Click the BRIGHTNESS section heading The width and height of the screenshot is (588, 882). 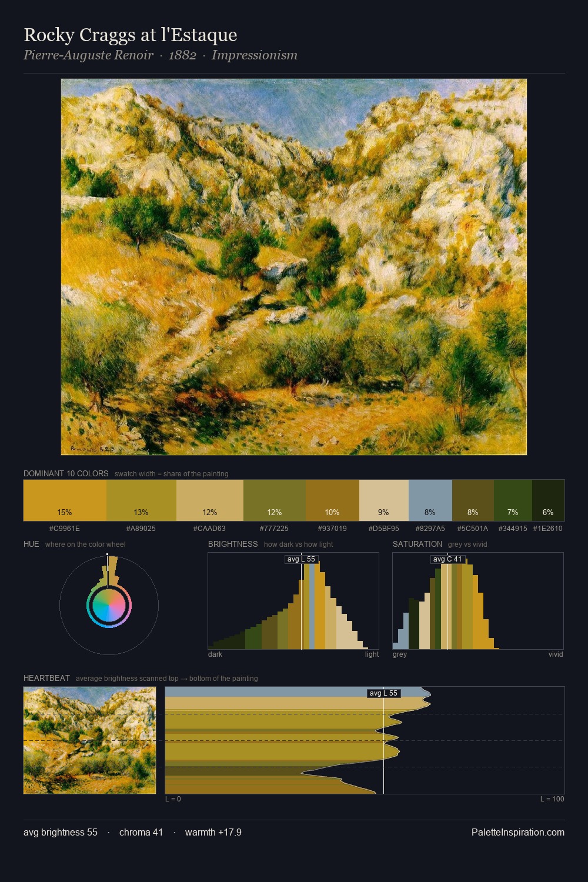point(233,544)
